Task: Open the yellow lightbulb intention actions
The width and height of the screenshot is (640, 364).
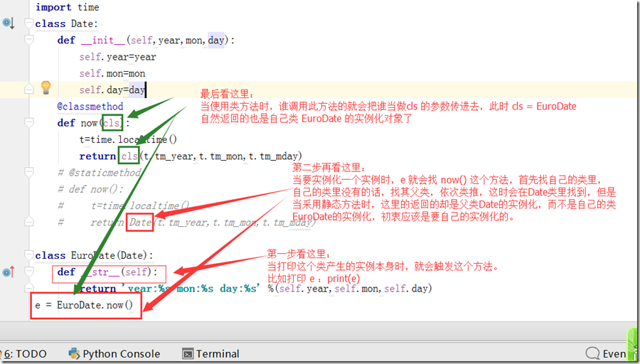Action: point(46,87)
